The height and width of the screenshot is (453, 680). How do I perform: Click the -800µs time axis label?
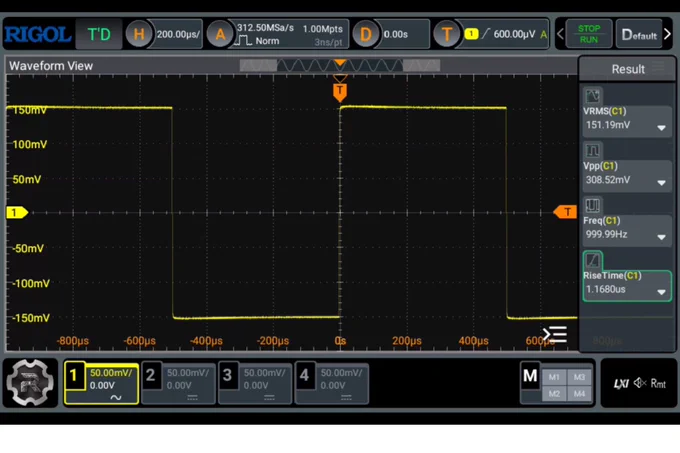point(72,341)
